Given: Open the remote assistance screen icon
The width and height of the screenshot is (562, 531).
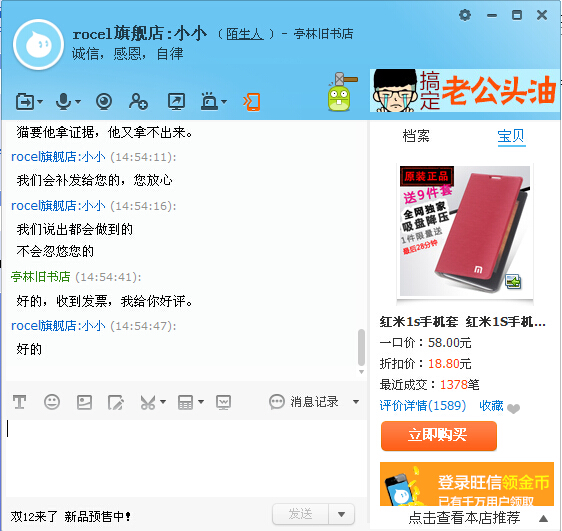Looking at the screenshot, I should tap(176, 101).
